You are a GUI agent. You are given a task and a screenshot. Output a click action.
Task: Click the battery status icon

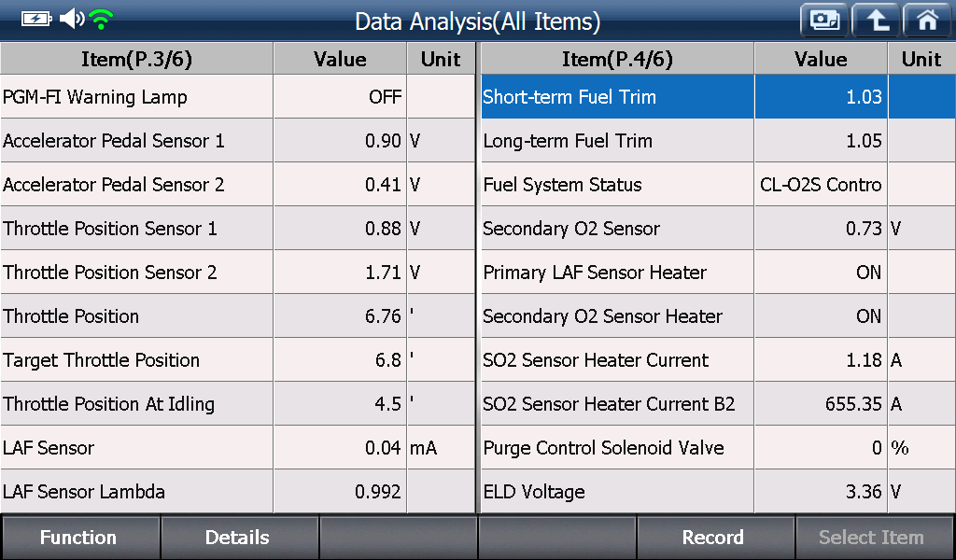(x=36, y=20)
